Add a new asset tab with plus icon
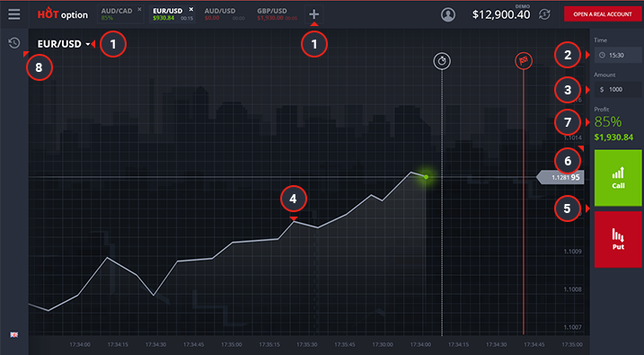 [313, 14]
